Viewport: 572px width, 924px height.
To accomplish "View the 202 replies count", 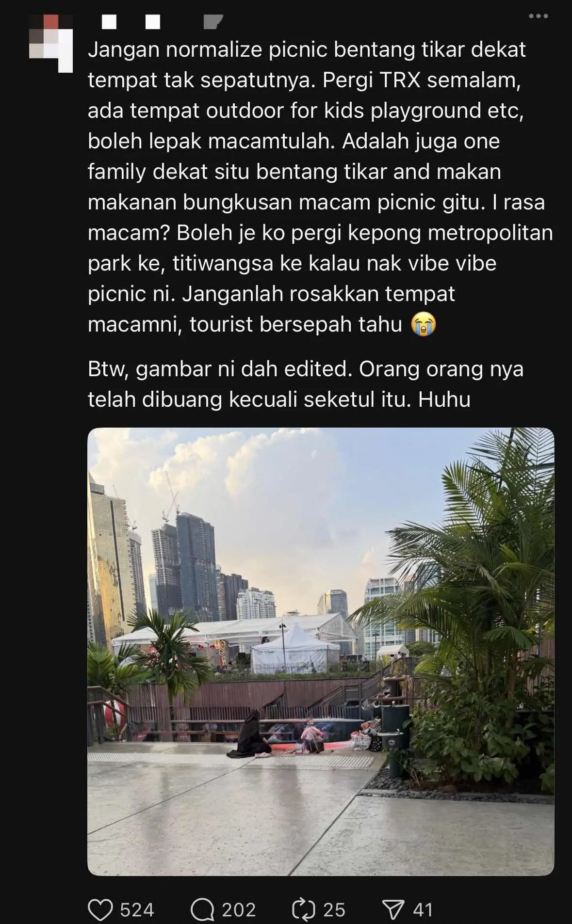I will (239, 910).
